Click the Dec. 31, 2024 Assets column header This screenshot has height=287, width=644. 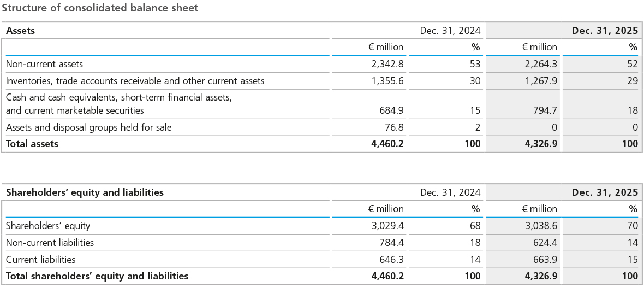tap(450, 31)
